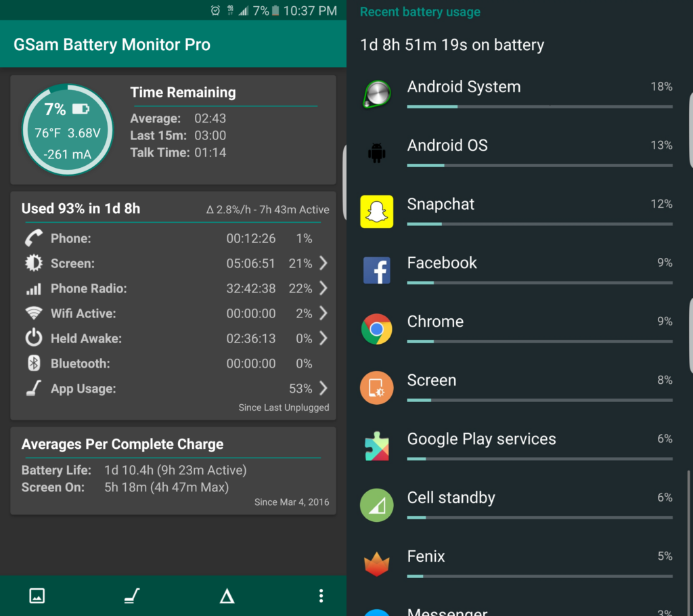693x616 pixels.
Task: Tap the delta rate triangle icon in bottom bar
Action: click(227, 596)
